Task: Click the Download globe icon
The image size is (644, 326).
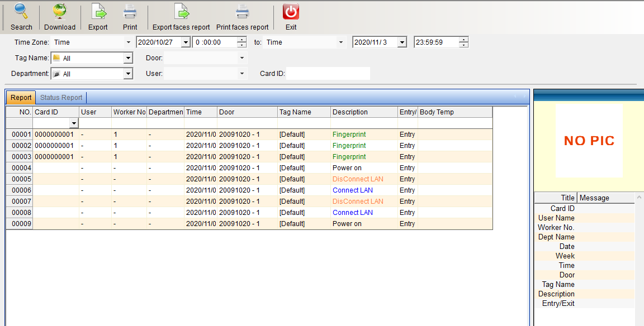Action: coord(59,11)
